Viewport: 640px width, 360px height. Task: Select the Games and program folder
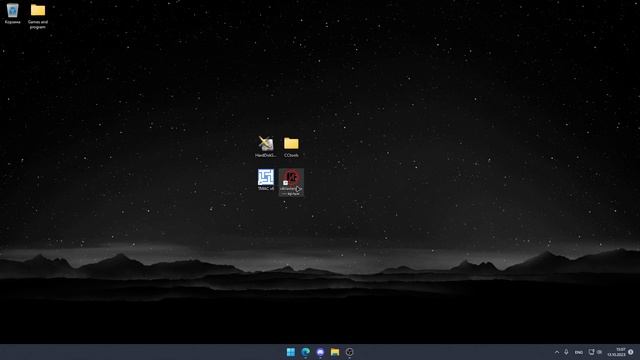38,16
